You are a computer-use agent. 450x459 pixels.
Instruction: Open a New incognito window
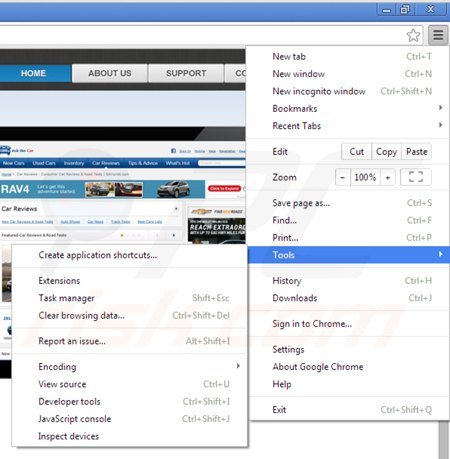[x=348, y=91]
